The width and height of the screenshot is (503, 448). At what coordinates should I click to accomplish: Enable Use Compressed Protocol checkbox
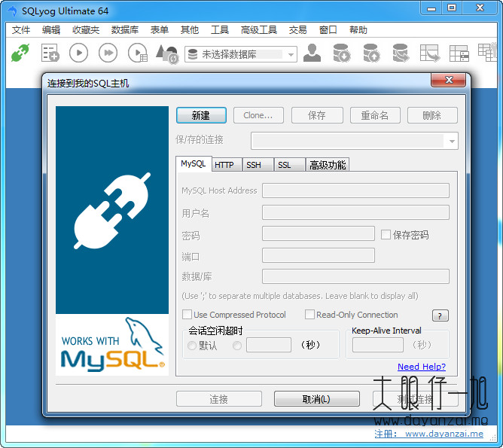[x=187, y=314]
